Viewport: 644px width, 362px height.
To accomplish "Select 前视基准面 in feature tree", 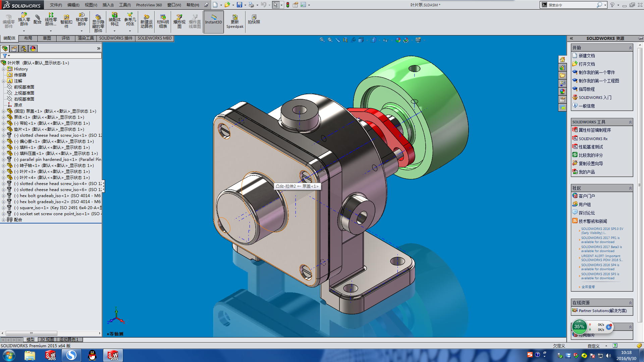I will 24,87.
